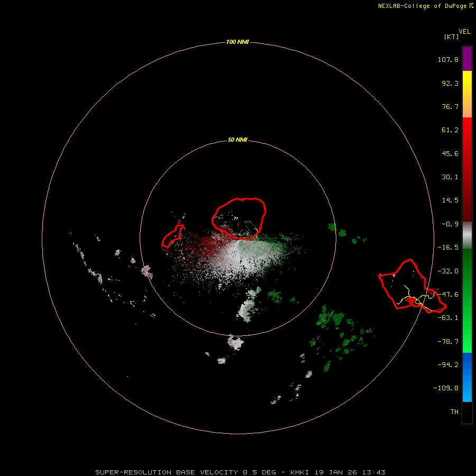Click the -109.8 velocity scale value

[x=446, y=388]
